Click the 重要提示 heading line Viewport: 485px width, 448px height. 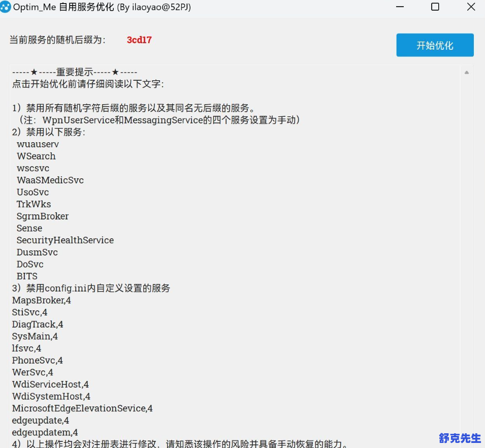point(75,72)
